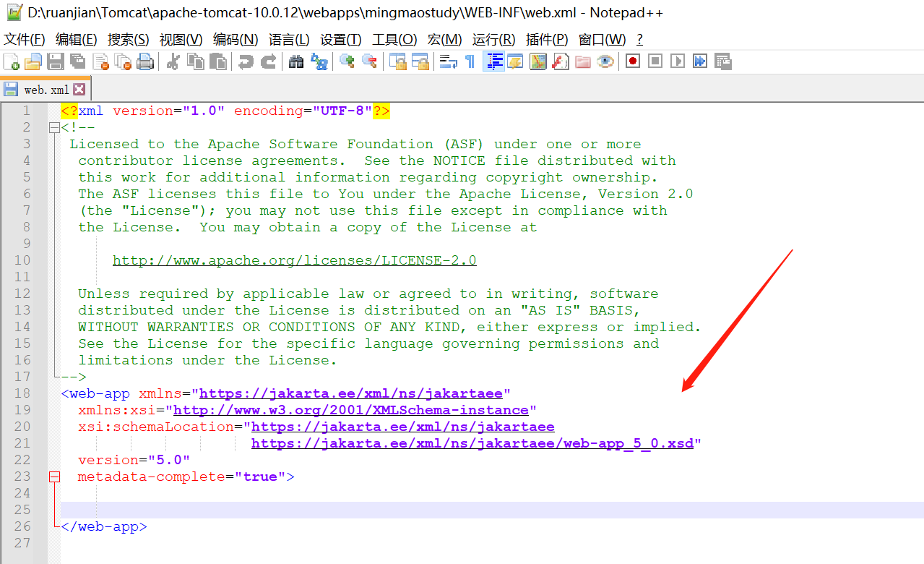Open the 语言(L) menu
The image size is (924, 564).
pyautogui.click(x=289, y=39)
